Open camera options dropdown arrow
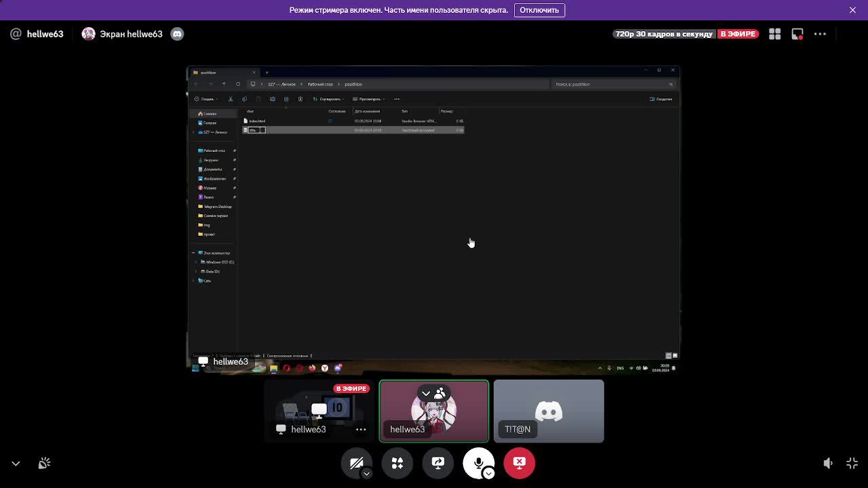This screenshot has height=488, width=868. (x=366, y=473)
